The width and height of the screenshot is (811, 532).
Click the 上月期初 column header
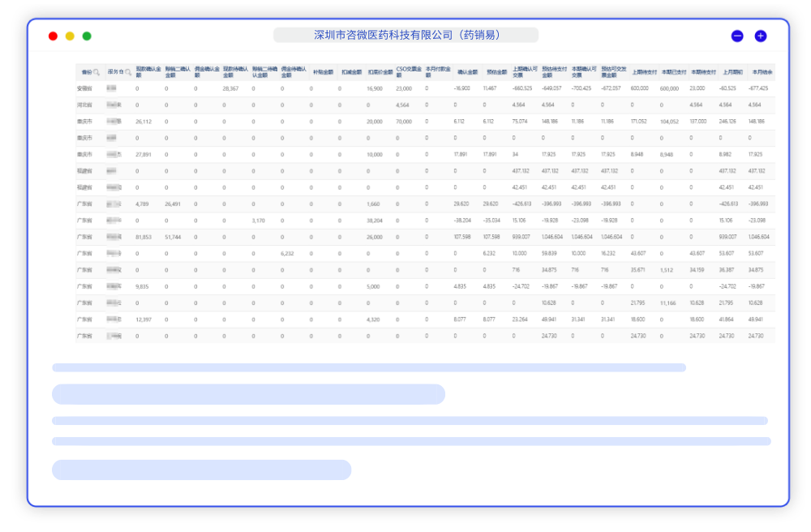click(732, 72)
